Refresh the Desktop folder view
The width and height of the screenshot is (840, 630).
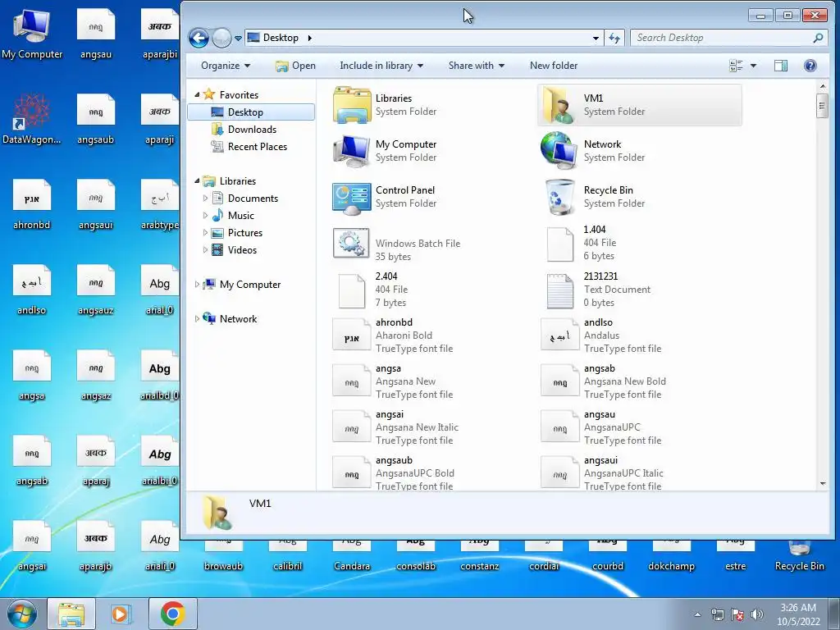614,38
